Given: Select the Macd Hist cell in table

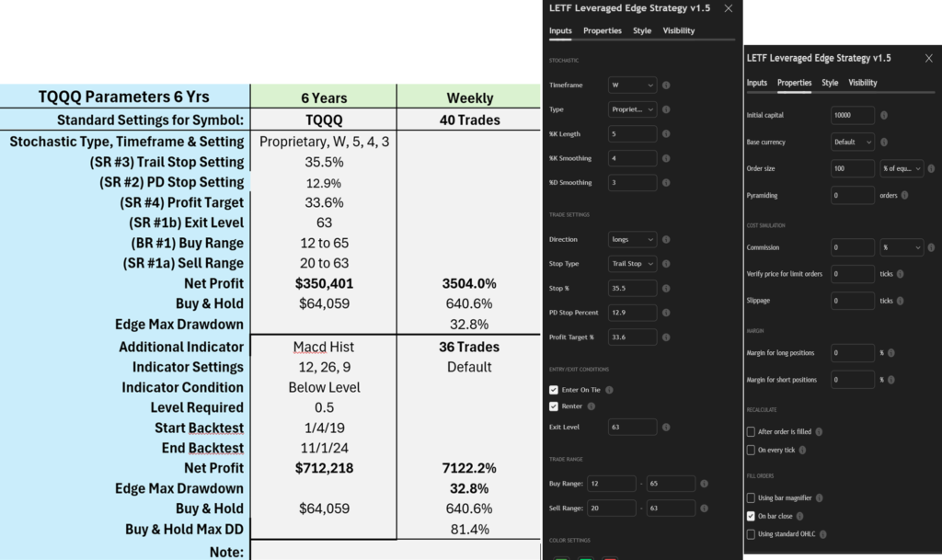Looking at the screenshot, I should [324, 347].
